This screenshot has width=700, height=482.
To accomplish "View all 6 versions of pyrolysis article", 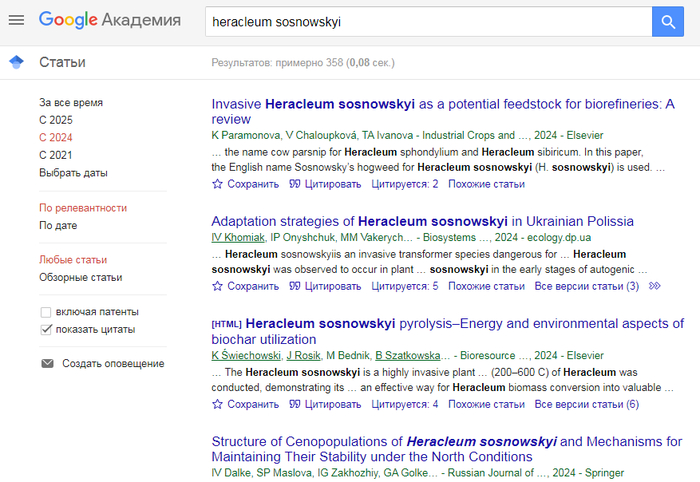I will [x=586, y=404].
